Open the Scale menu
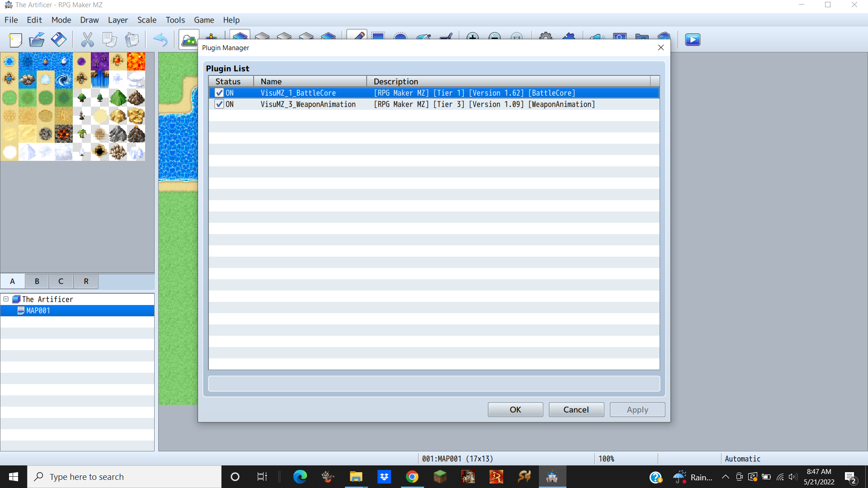 coord(147,20)
